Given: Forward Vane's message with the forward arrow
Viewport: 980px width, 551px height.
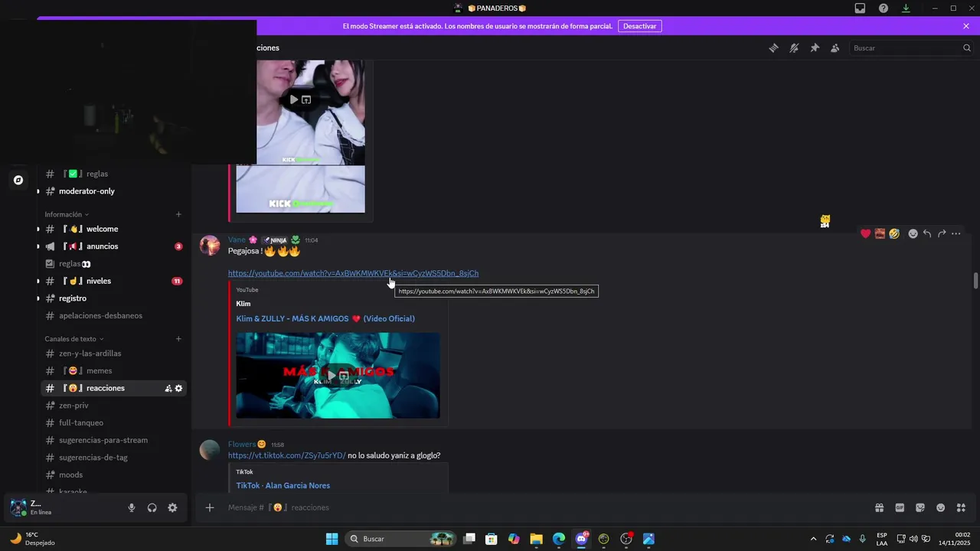Looking at the screenshot, I should (x=942, y=233).
